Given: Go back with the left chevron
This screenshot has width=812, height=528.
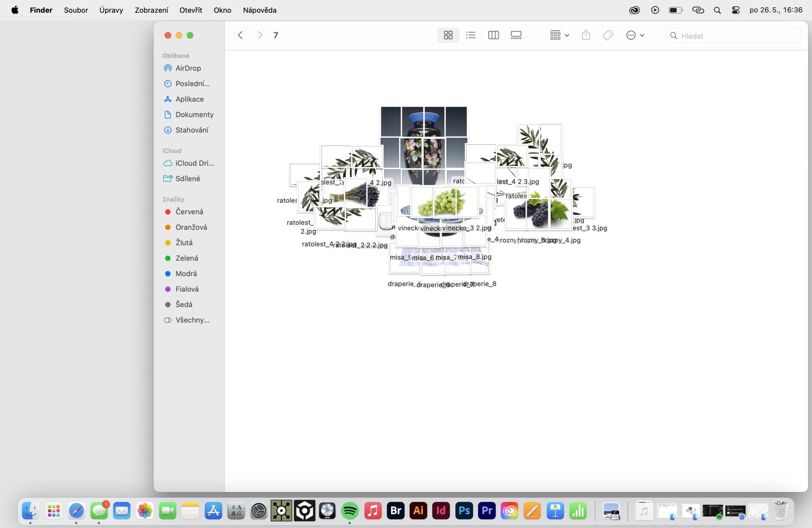Looking at the screenshot, I should (x=240, y=36).
